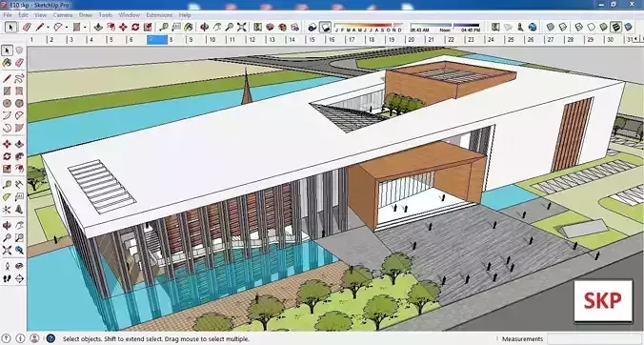Open the status bar credits info icon

coord(21,338)
